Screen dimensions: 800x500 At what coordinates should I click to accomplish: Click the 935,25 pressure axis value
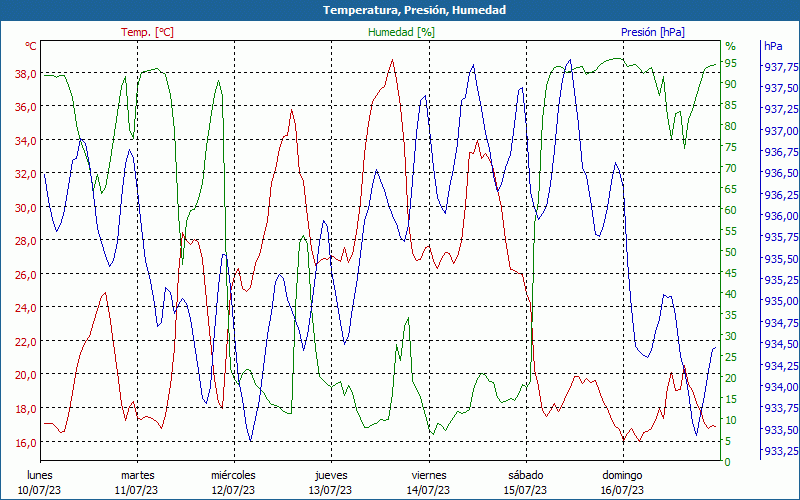pos(781,280)
